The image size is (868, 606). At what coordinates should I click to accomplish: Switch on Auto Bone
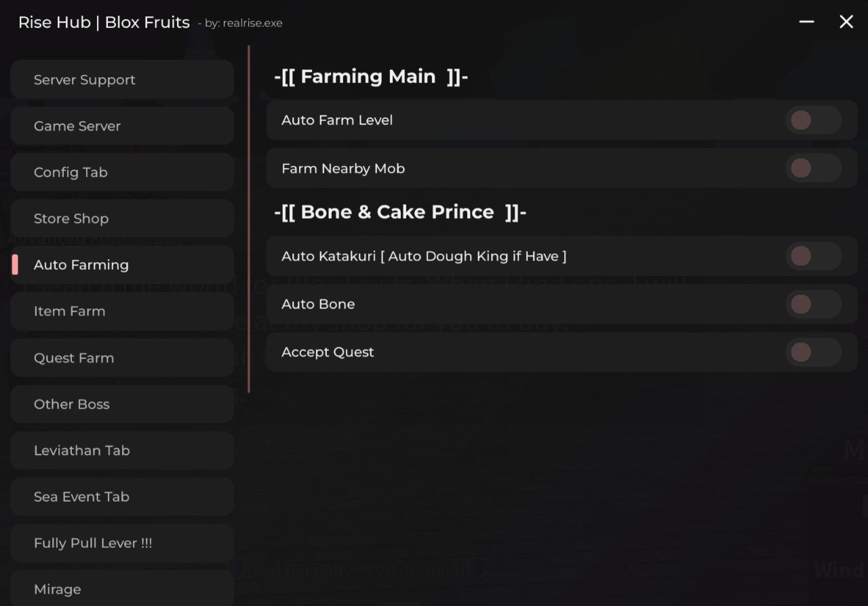(x=813, y=304)
